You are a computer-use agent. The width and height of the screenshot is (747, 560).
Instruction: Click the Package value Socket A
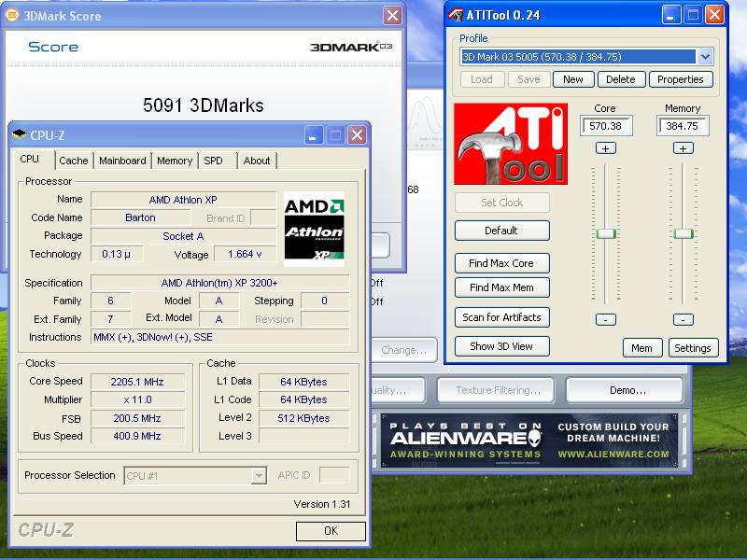183,236
